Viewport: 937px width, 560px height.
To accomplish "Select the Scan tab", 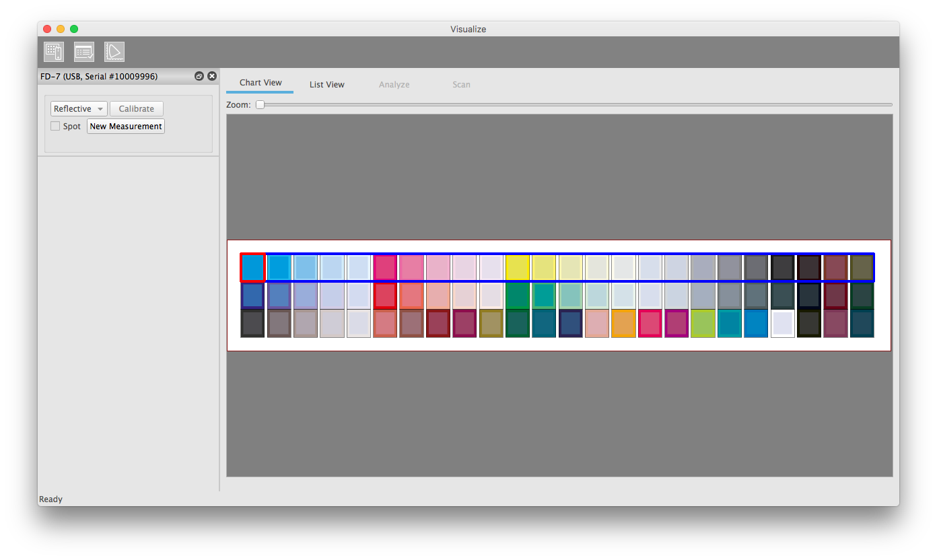I will click(461, 85).
